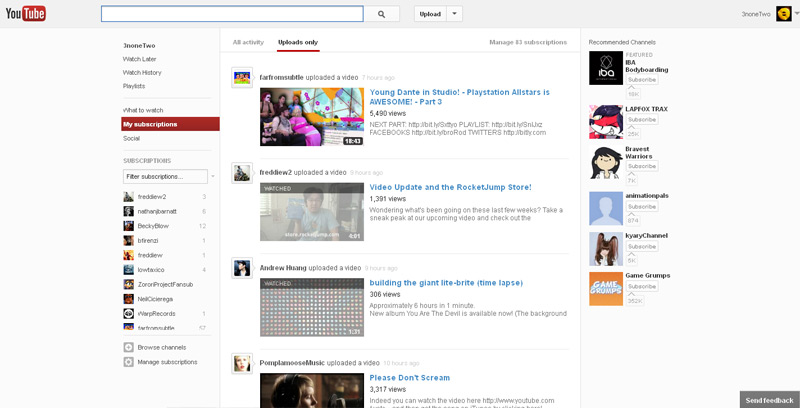Play the Please Don't Scream thumbnail
800x408 pixels.
click(312, 390)
